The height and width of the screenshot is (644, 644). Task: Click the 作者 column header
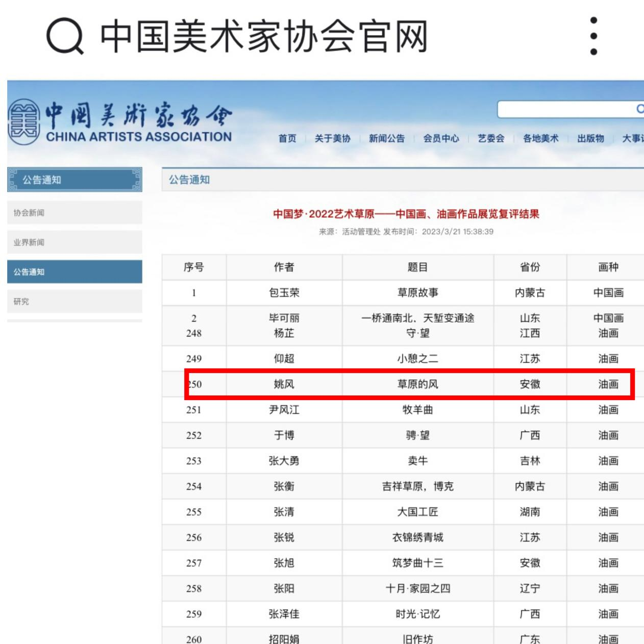[x=284, y=267]
